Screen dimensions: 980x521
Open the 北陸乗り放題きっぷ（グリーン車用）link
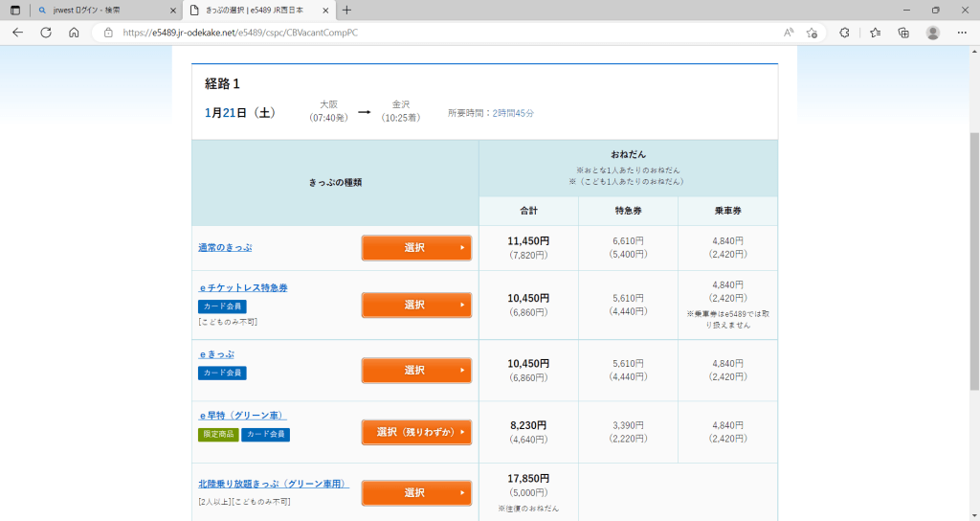click(273, 484)
